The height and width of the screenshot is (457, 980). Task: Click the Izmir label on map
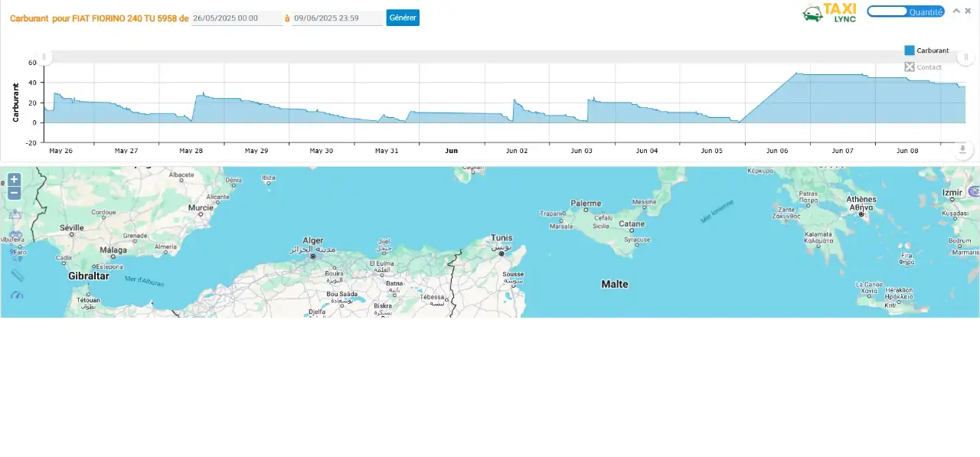click(953, 193)
